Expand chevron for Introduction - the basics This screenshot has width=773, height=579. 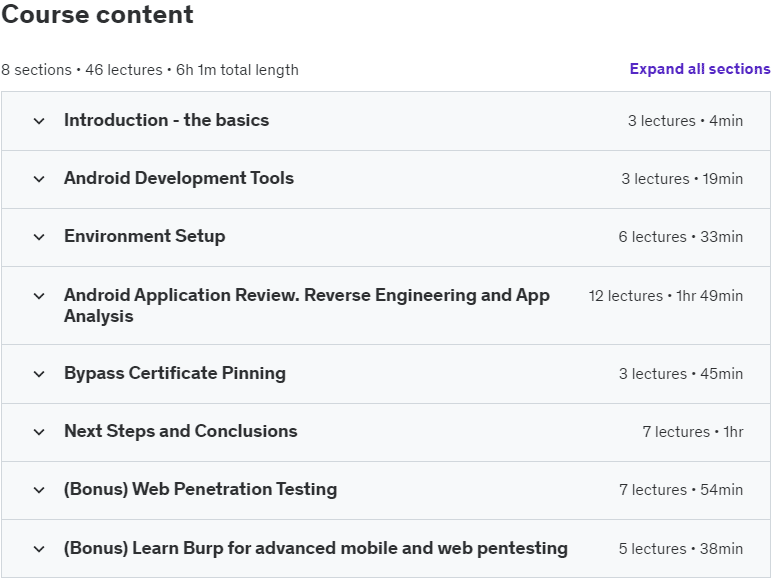[39, 121]
